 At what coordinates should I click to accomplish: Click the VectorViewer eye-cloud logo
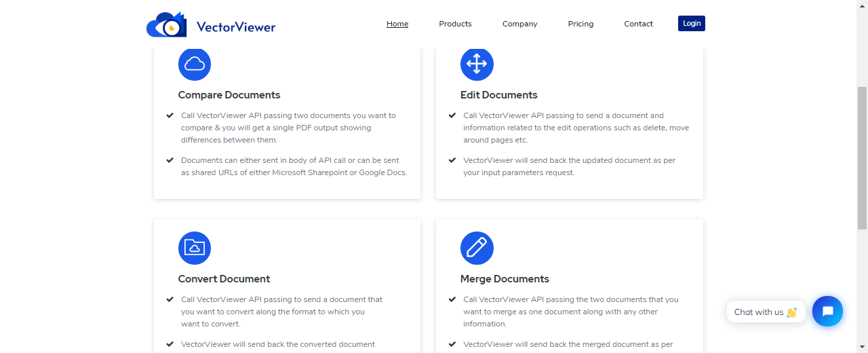[x=166, y=25]
